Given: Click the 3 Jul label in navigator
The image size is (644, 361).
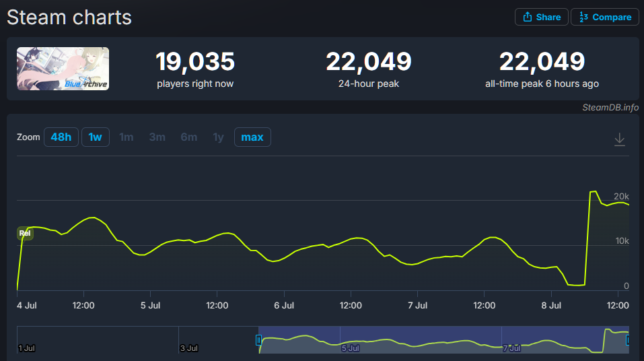Looking at the screenshot, I should (x=189, y=348).
